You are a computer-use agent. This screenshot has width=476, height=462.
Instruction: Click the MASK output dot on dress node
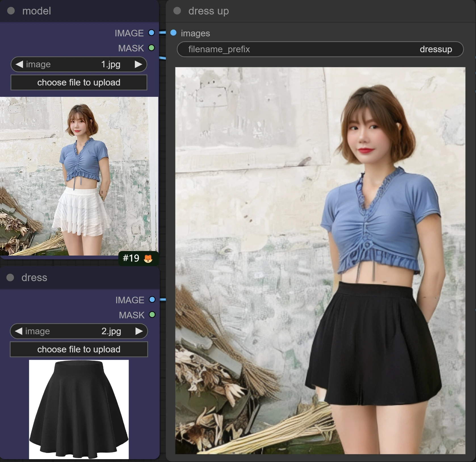coord(151,315)
